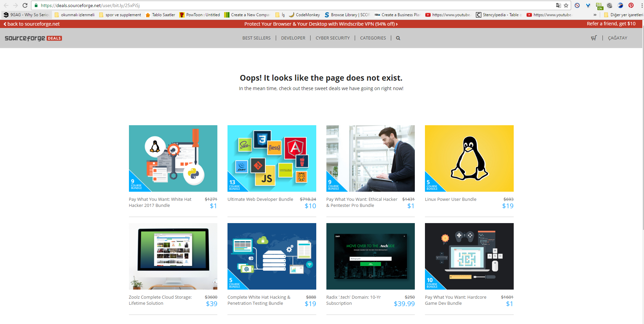Open the spor ve supplement bookmark folder
This screenshot has width=644, height=324.
120,15
